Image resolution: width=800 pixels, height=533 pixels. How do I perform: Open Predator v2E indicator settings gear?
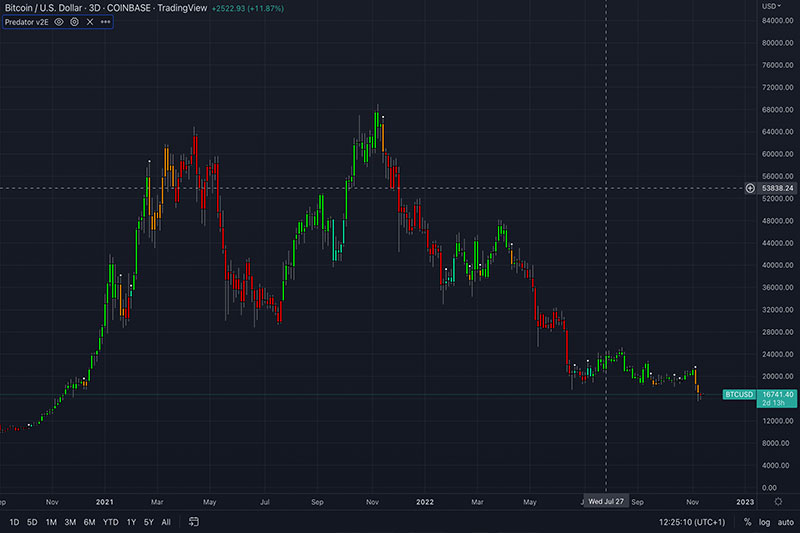(x=74, y=21)
